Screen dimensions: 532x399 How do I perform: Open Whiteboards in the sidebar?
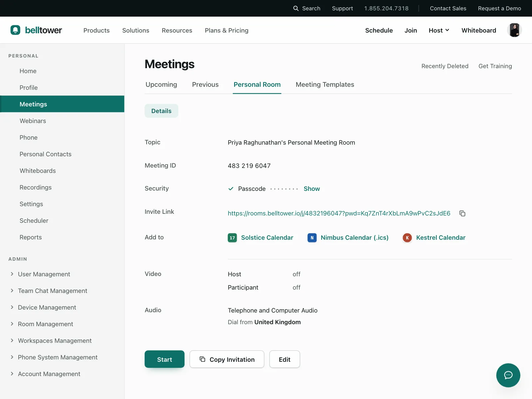(x=62, y=171)
